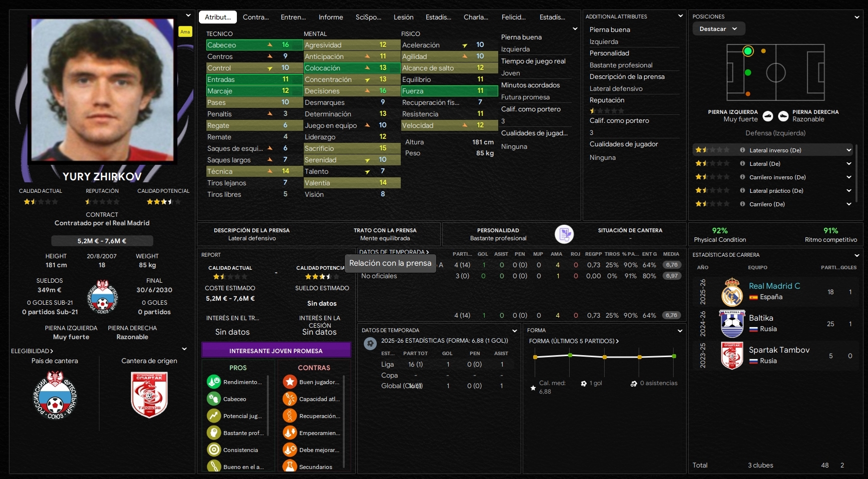This screenshot has width=868, height=479.
Task: Click the Spartak Tambov club crest
Action: (732, 356)
